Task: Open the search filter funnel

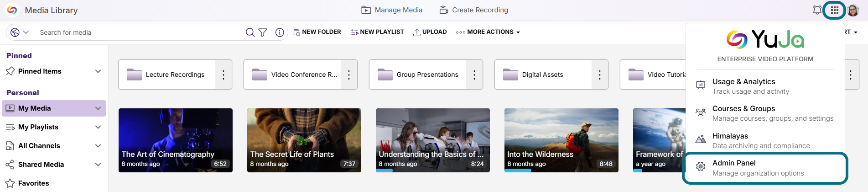Action: tap(263, 32)
